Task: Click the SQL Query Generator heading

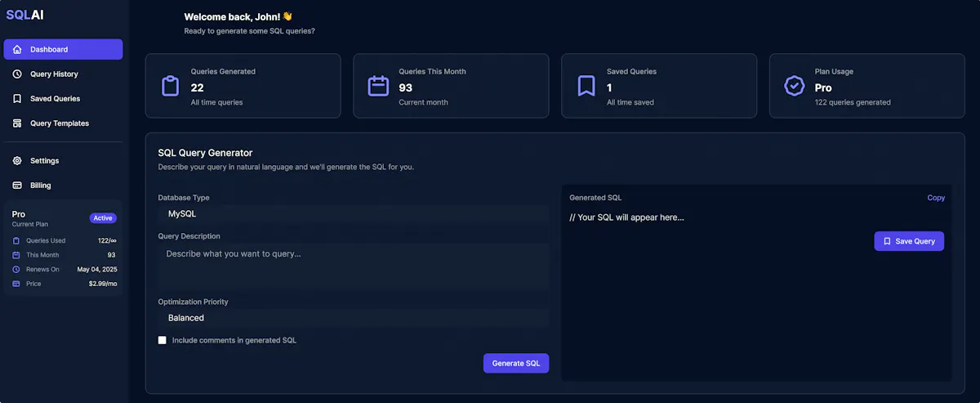Action: coord(205,153)
